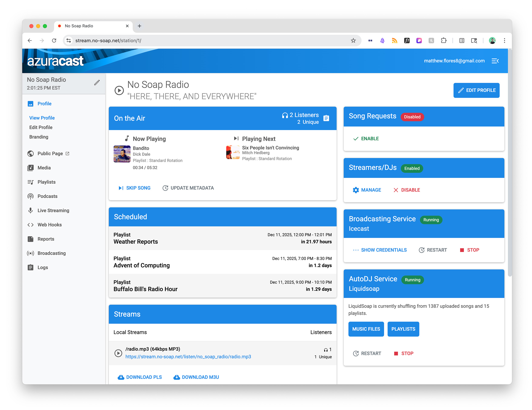Bookmark this page with the star icon
The height and width of the screenshot is (410, 532).
pos(353,40)
